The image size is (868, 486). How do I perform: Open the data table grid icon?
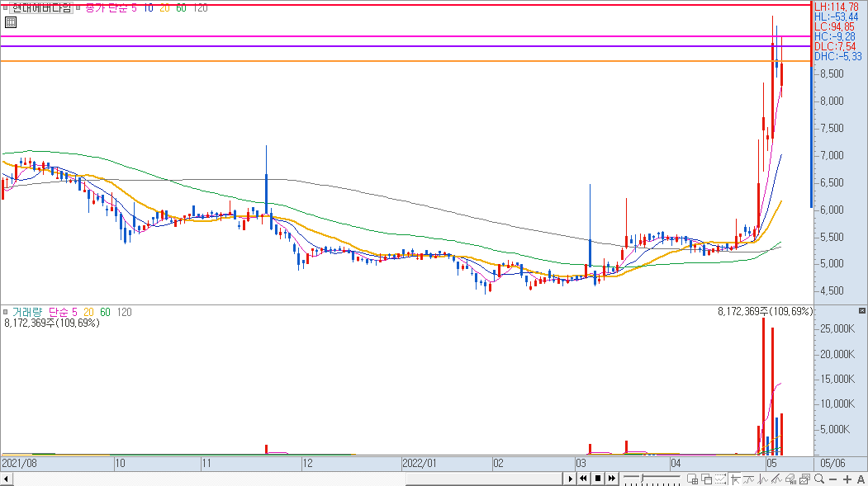click(x=11, y=22)
